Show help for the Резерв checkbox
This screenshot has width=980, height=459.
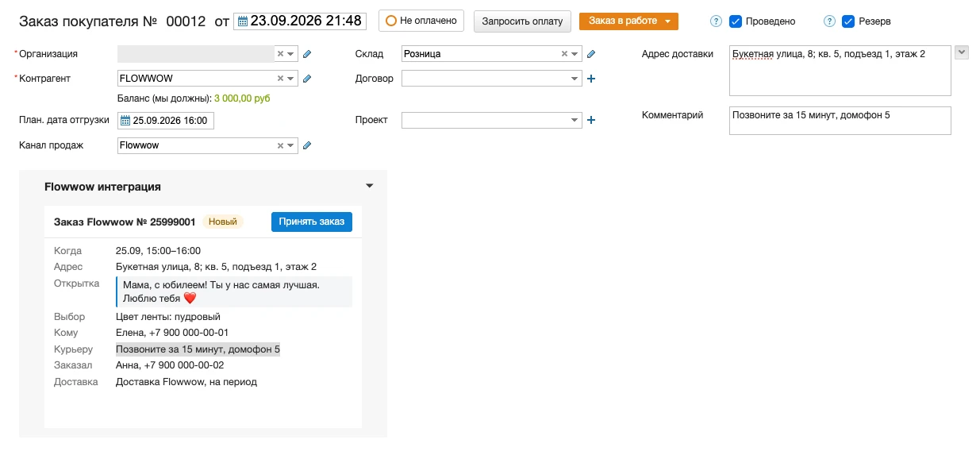(x=829, y=21)
